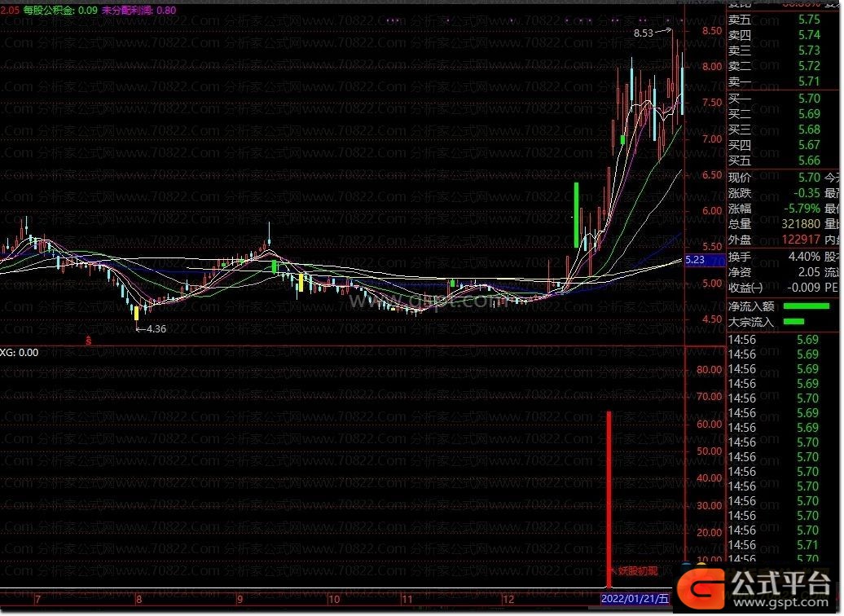Click the 卖四 ask row at 5.74
Screen dimensions: 844x616
pyautogui.click(x=775, y=35)
